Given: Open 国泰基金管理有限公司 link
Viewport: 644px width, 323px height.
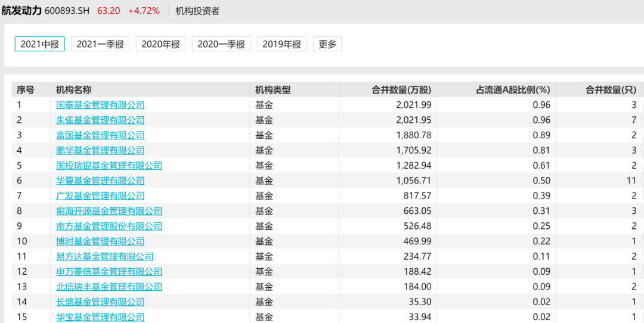Looking at the screenshot, I should point(101,105).
